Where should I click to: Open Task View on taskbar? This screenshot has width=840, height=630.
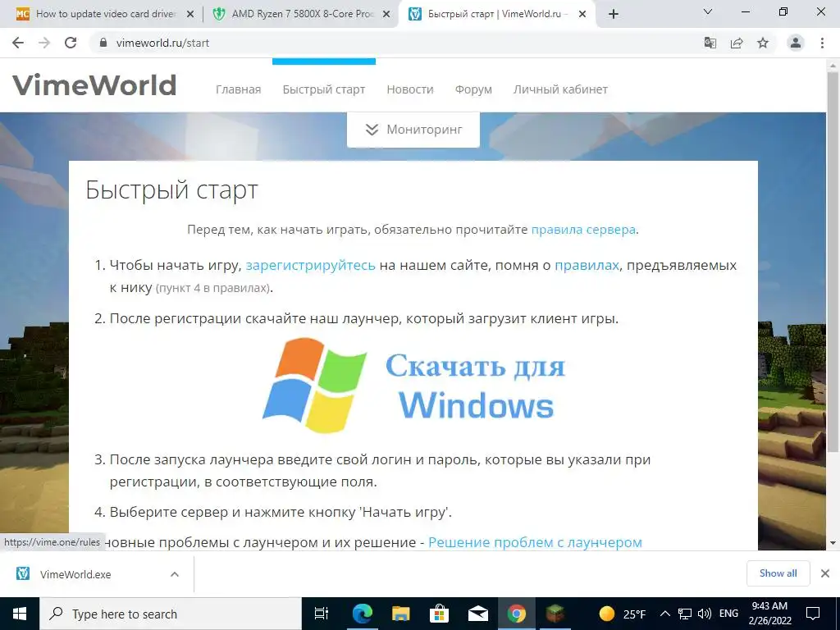tap(322, 614)
